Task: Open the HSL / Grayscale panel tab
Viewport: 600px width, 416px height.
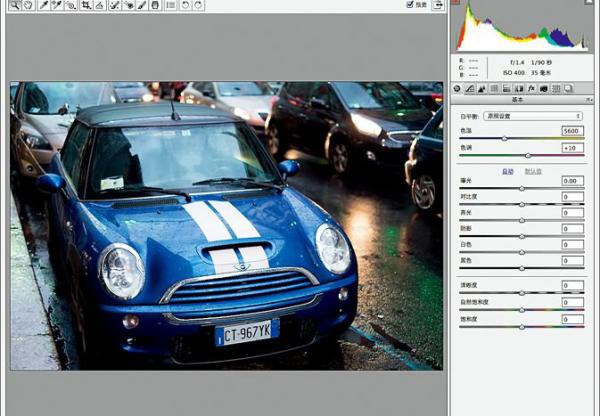Action: [x=494, y=88]
